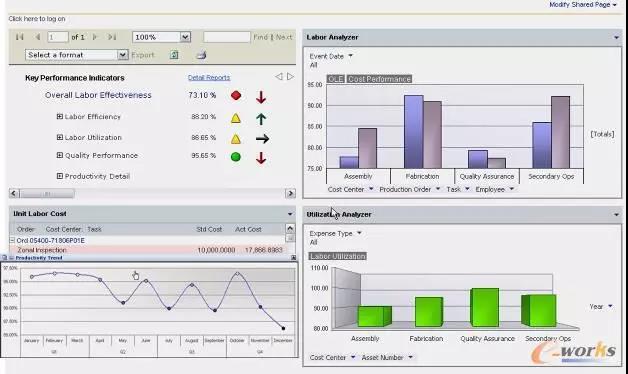Viewport: 628px width, 374px height.
Task: Open Year dropdown in Utilization Analyzer
Action: click(x=610, y=306)
